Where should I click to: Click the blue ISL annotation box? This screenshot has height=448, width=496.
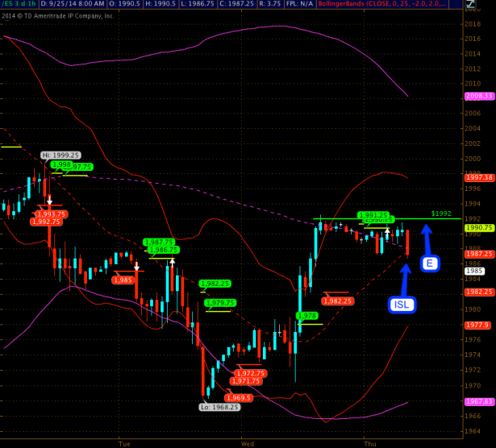(402, 304)
